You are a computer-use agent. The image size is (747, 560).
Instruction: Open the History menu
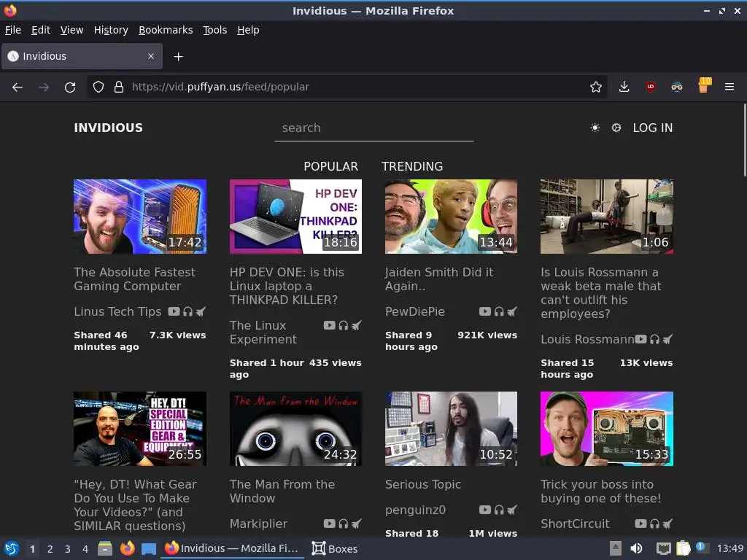coord(111,30)
